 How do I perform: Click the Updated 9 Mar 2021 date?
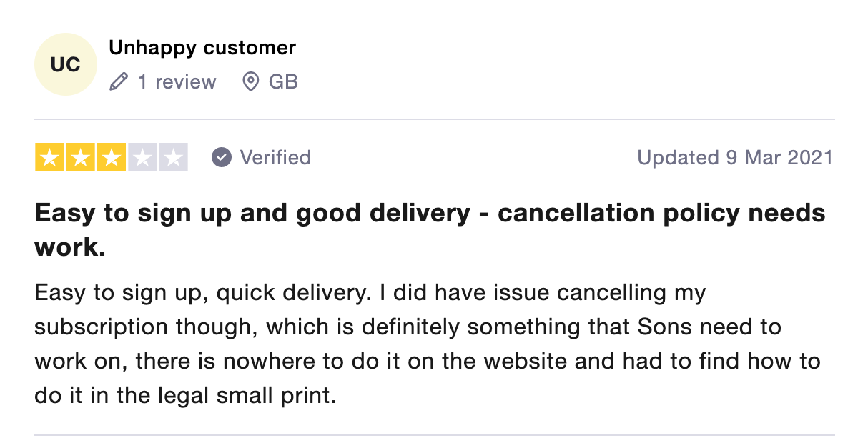(736, 157)
